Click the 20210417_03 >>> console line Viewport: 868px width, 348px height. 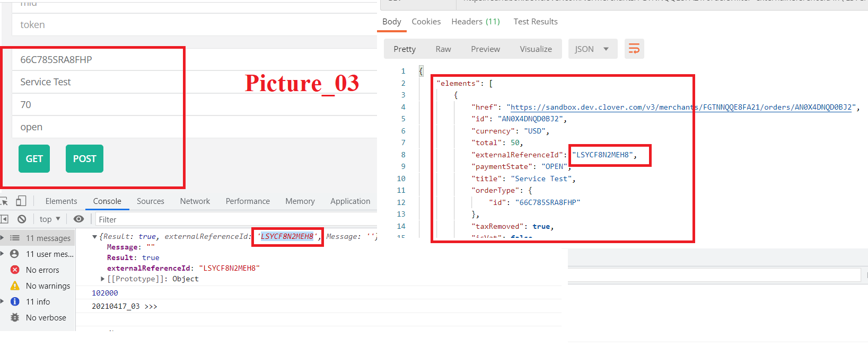[x=125, y=306]
